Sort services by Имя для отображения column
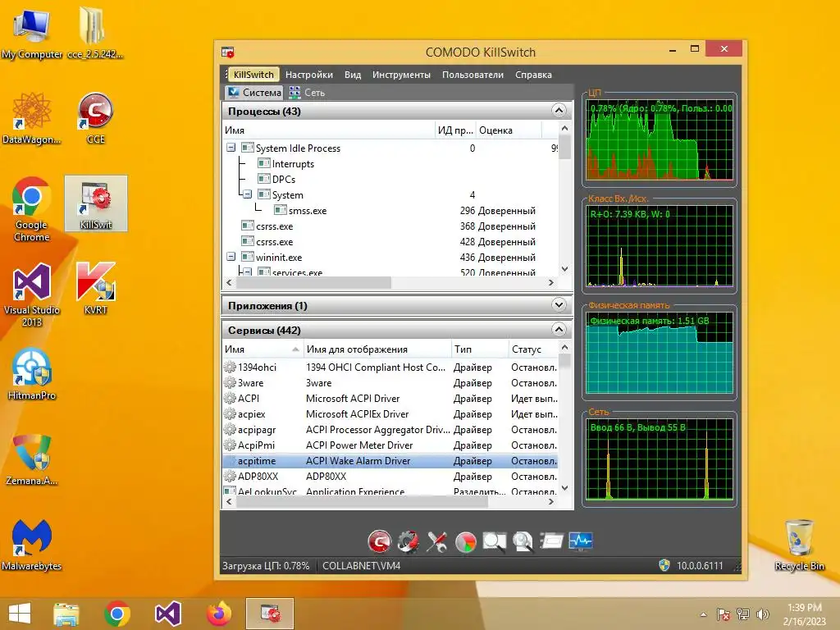 (x=377, y=349)
